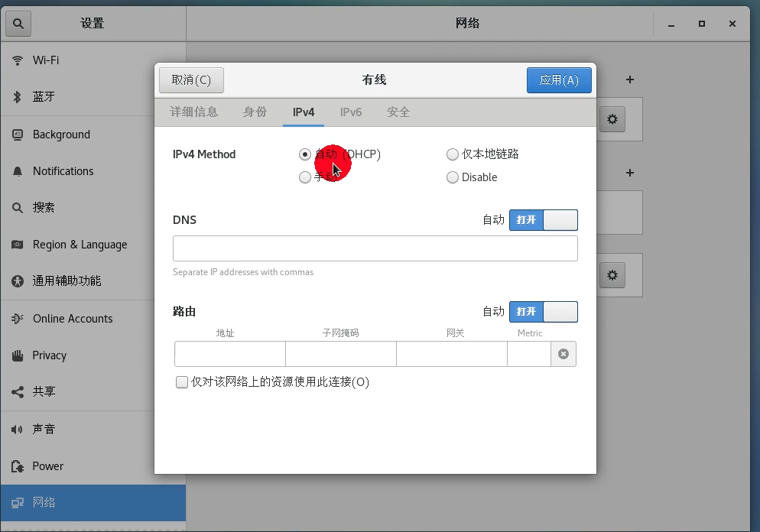Click the Background monitor icon

coord(18,135)
